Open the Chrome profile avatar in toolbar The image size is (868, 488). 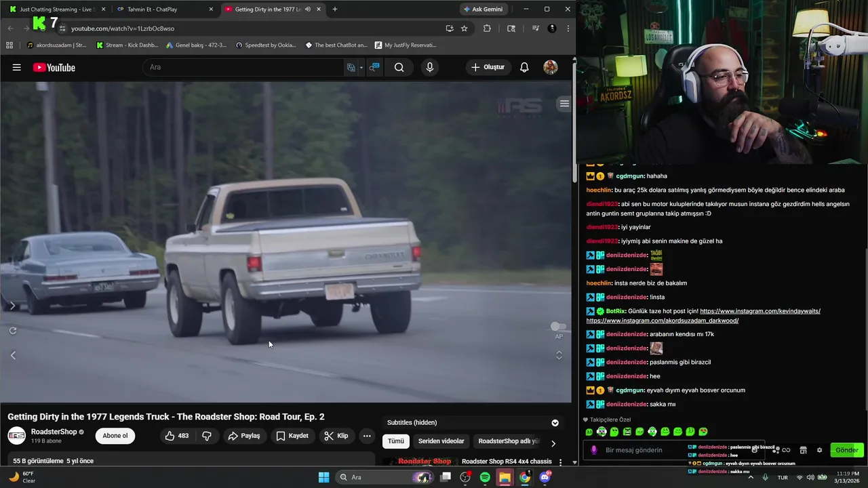coord(552,28)
